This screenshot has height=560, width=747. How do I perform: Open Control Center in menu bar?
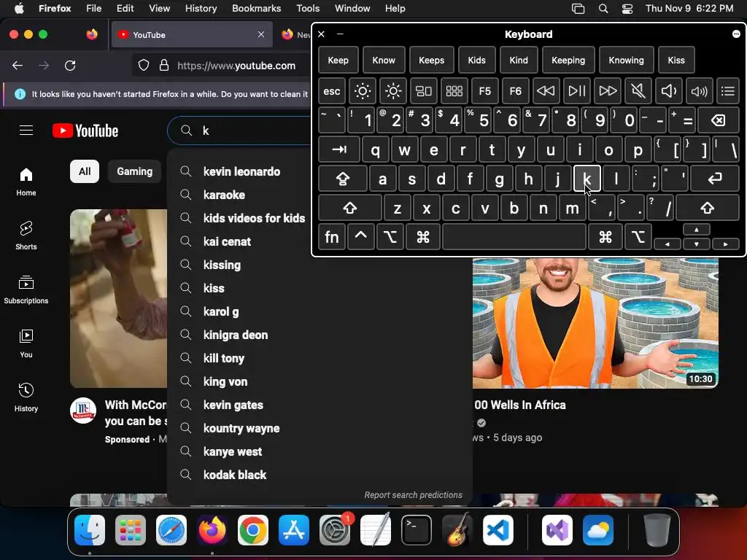point(627,8)
